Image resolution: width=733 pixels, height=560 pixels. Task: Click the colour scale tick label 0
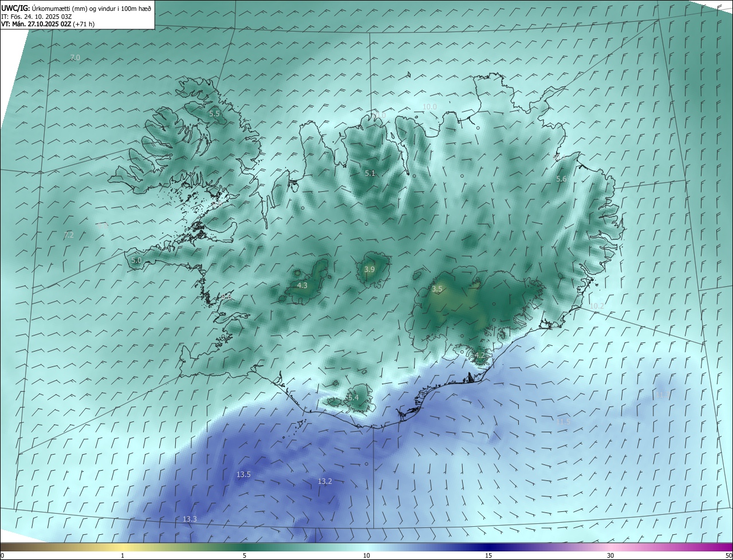(2, 556)
